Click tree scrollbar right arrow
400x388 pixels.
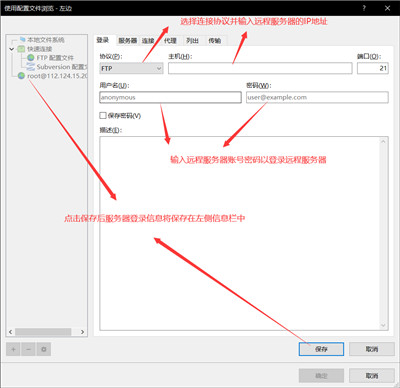82,332
